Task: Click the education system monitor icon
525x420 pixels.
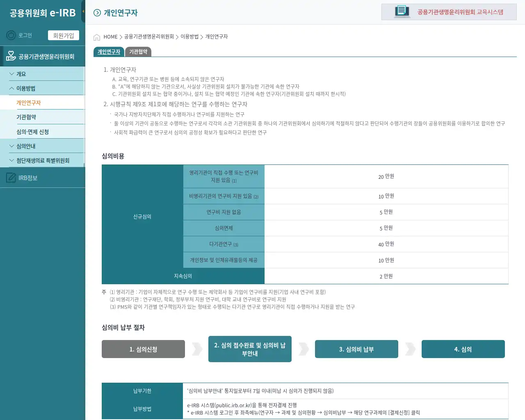Action: (x=402, y=11)
